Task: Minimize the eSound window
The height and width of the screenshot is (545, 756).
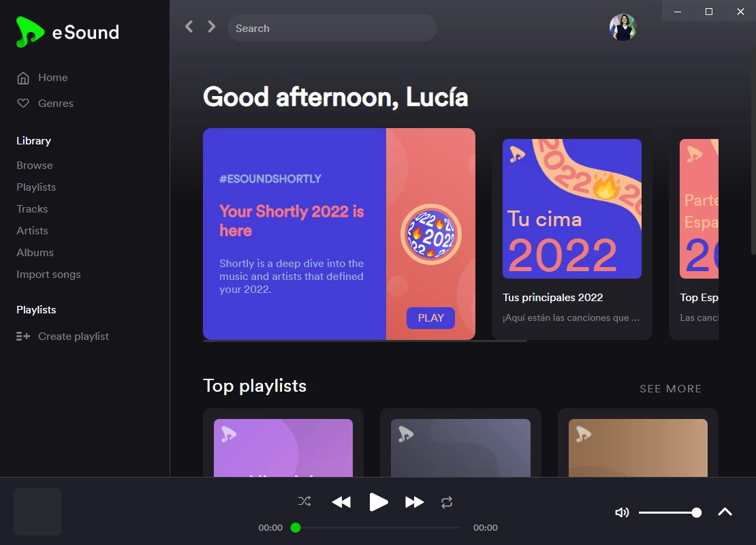Action: (x=678, y=11)
